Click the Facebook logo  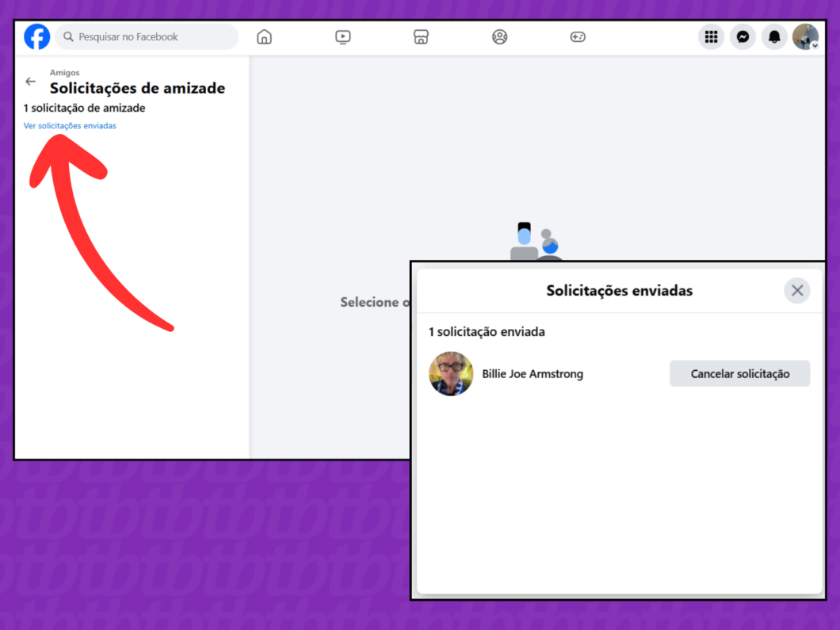click(x=37, y=36)
